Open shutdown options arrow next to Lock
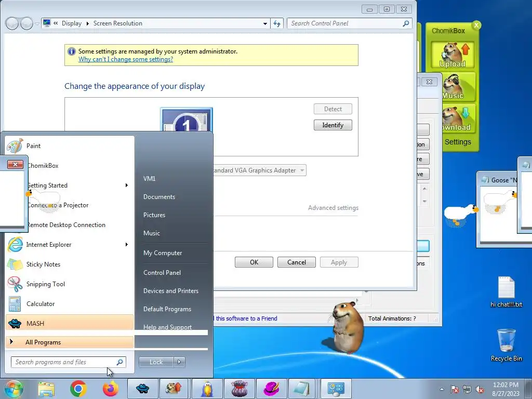Screen dimensions: 532x399 tap(179, 362)
